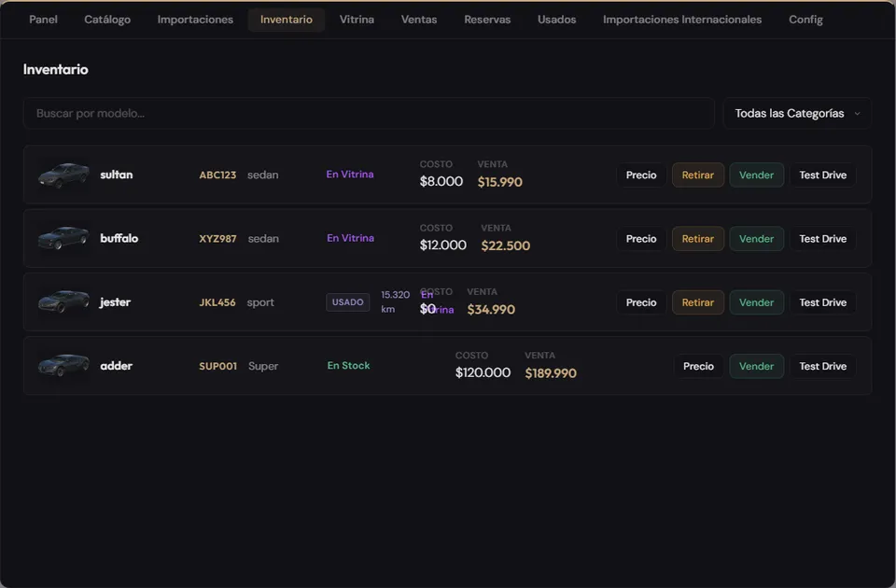The height and width of the screenshot is (588, 896).
Task: Open the Vitrina tab
Action: pos(357,20)
